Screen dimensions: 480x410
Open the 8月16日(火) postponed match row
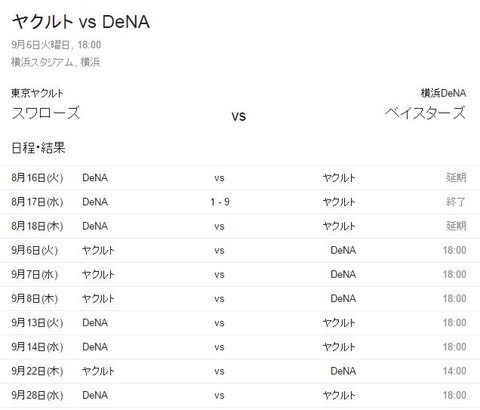240,178
